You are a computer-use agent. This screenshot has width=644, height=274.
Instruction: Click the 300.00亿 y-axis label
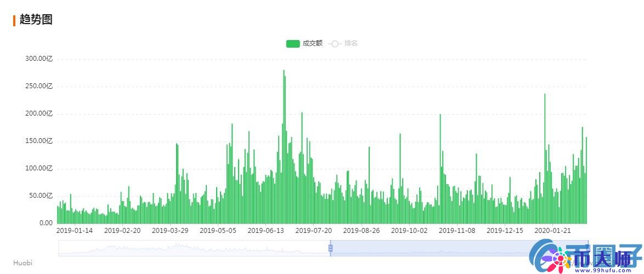tap(38, 59)
